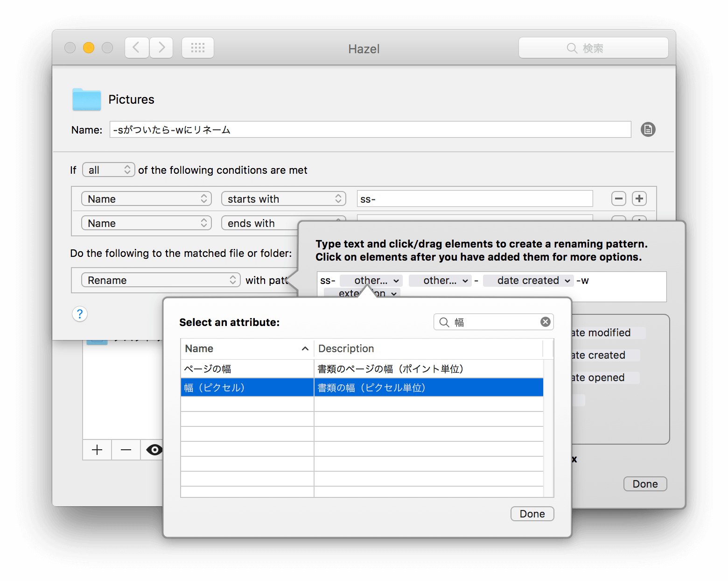Add condition with plus button on first row

point(639,198)
